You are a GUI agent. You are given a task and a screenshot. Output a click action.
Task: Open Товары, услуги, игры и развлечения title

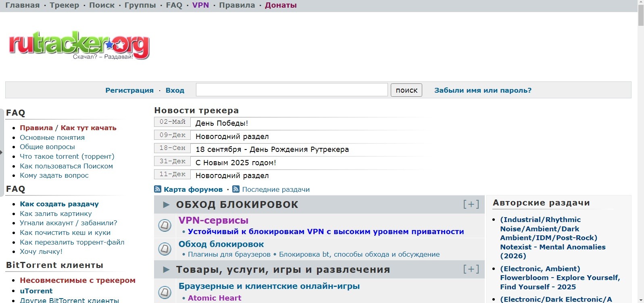[283, 270]
